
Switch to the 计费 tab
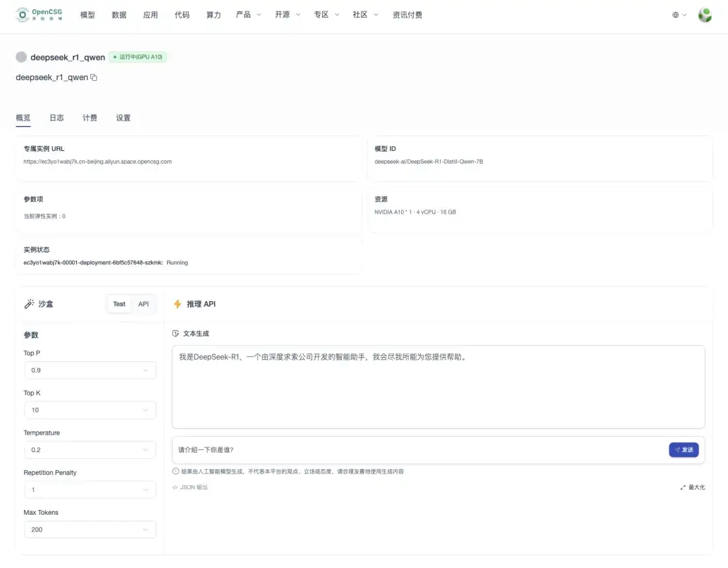pyautogui.click(x=90, y=118)
